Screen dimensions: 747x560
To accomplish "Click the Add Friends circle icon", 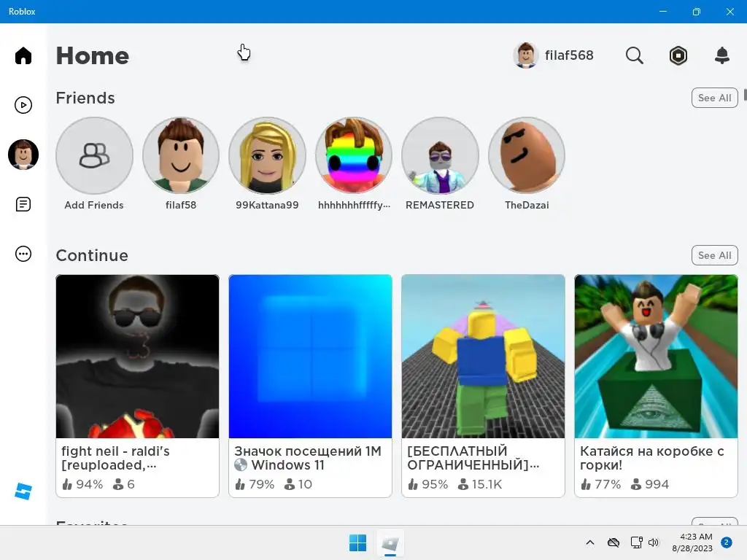I will coord(94,156).
